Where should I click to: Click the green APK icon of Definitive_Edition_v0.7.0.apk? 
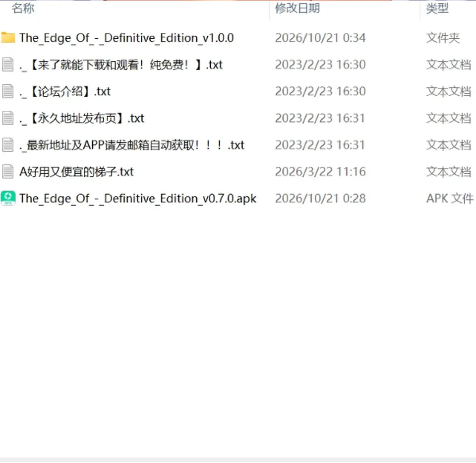tap(8, 198)
